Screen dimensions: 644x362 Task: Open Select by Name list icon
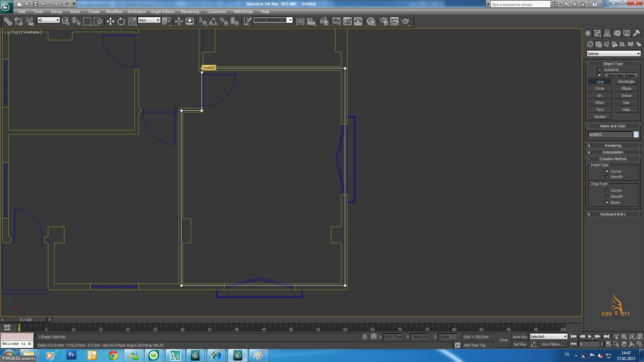pos(76,21)
